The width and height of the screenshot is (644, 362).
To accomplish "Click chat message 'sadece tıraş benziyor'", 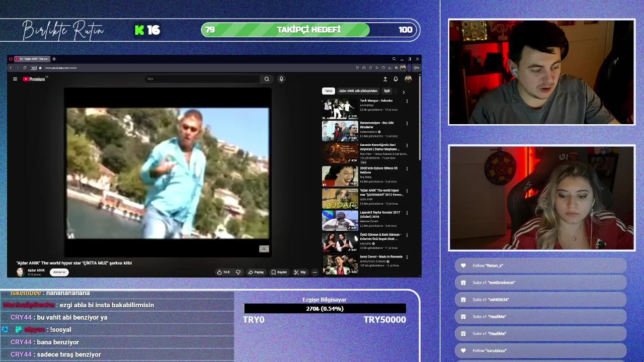I will (69, 354).
